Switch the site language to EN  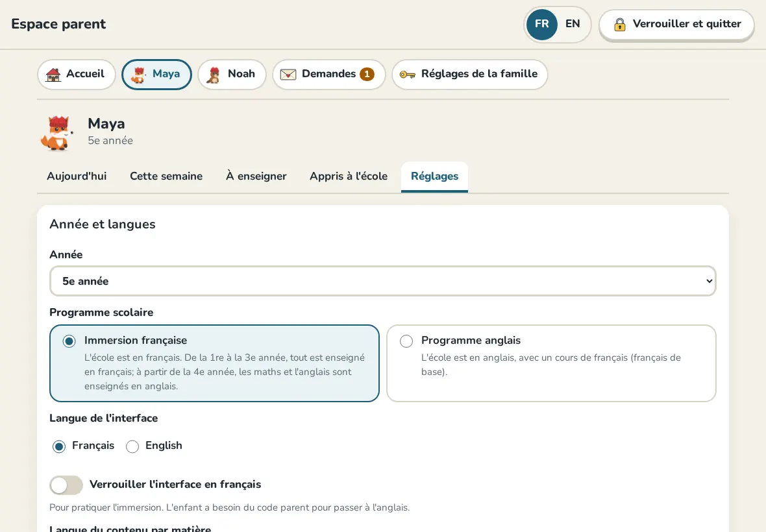[x=573, y=24]
